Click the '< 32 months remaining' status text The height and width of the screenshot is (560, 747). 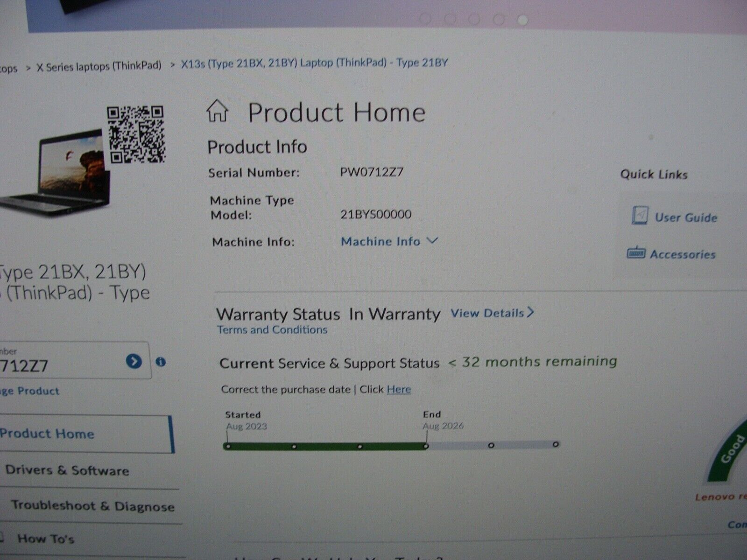tap(532, 361)
